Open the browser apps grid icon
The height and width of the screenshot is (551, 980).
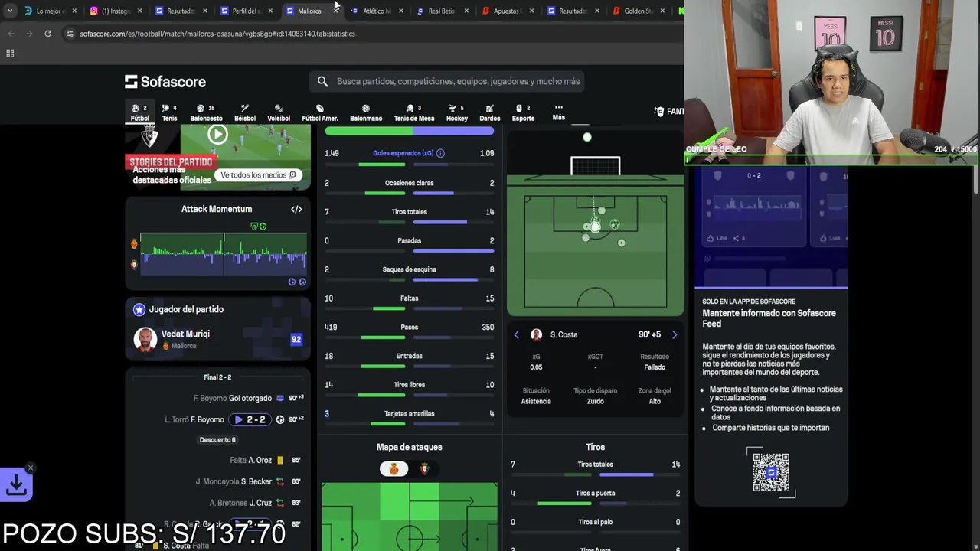coord(10,54)
